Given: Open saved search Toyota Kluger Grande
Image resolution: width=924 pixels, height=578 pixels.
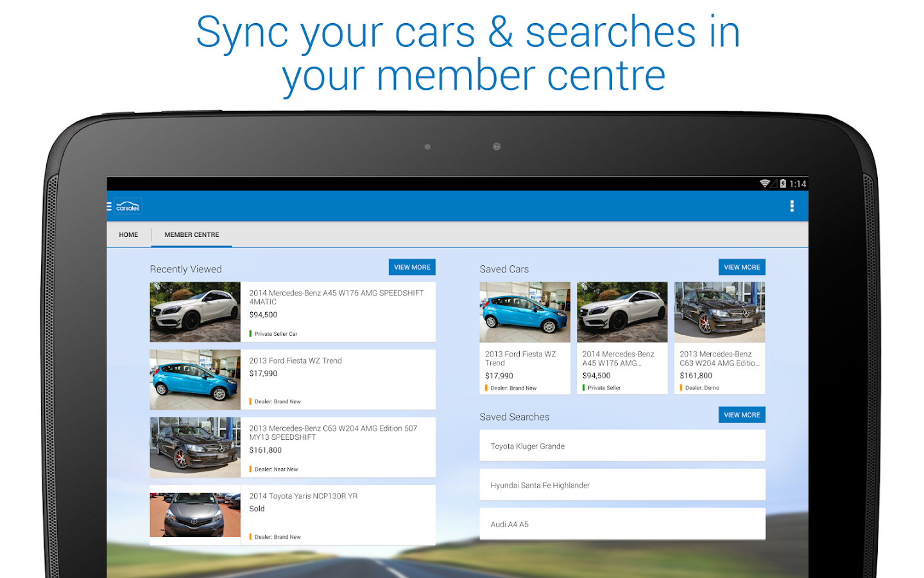Looking at the screenshot, I should click(x=622, y=446).
